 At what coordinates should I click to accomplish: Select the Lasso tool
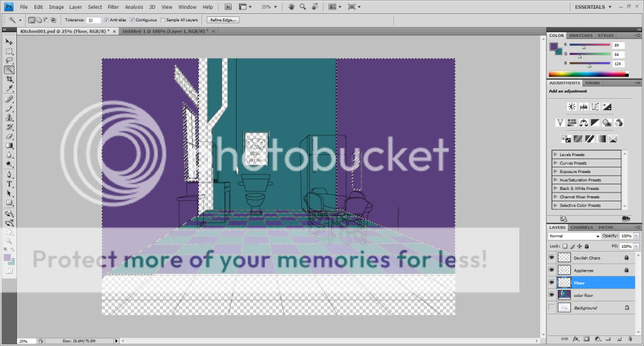[9, 60]
